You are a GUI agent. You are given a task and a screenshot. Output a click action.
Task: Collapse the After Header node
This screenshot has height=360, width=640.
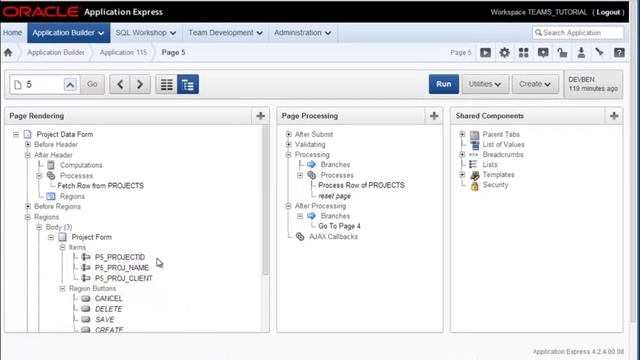tap(28, 155)
